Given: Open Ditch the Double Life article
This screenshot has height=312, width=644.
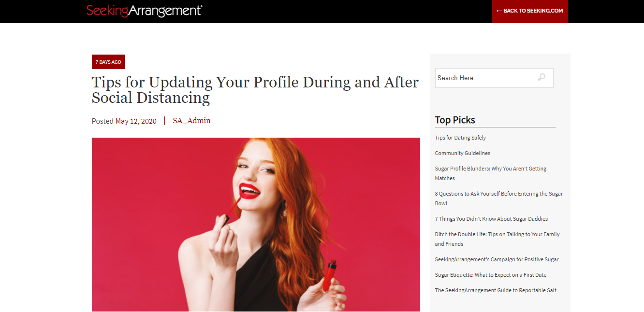Looking at the screenshot, I should click(497, 239).
